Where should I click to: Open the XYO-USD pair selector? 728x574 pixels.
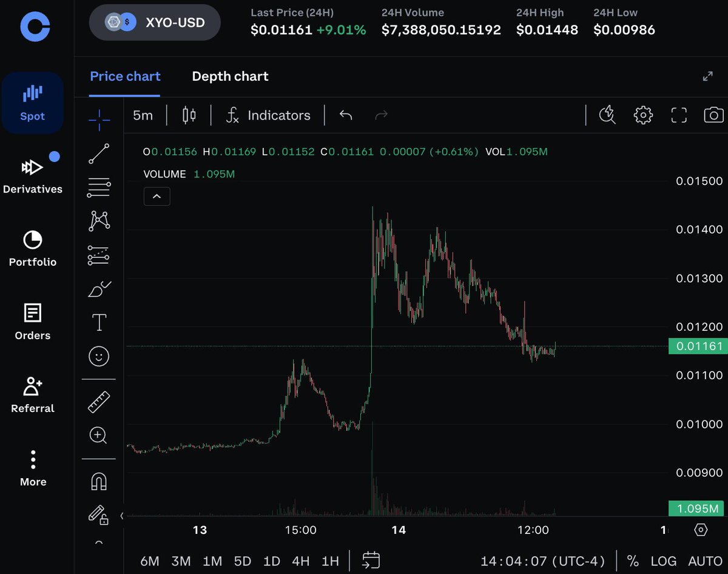coord(155,23)
